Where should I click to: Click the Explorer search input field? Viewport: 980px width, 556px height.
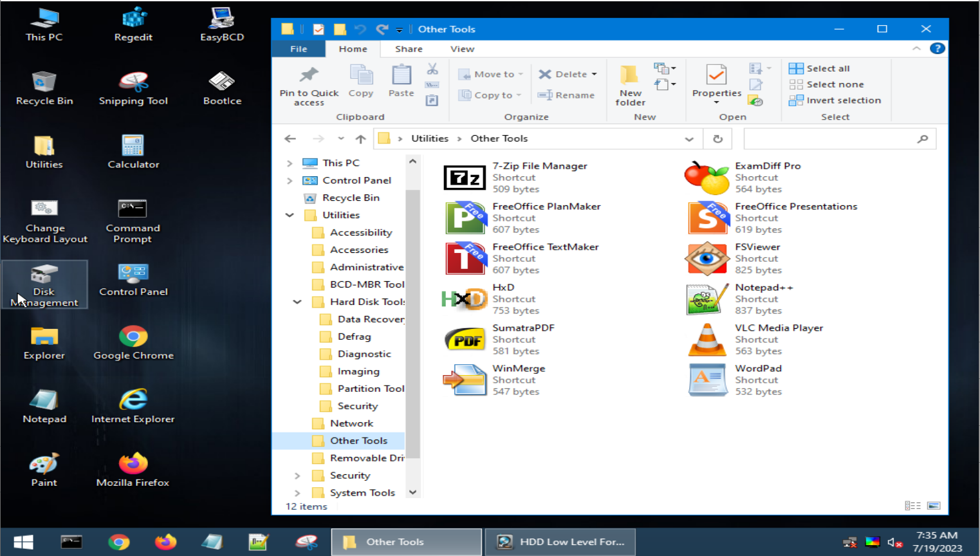[840, 138]
